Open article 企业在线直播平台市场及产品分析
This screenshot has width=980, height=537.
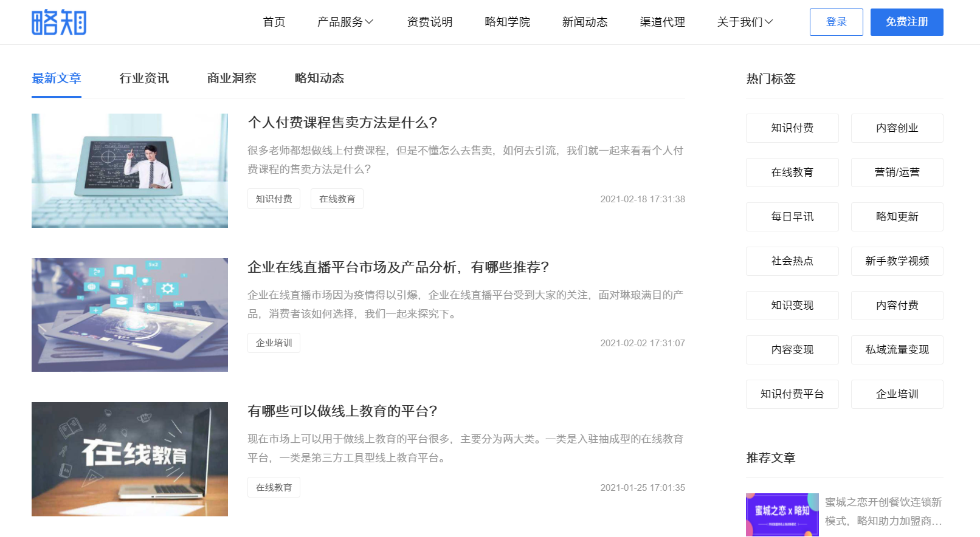398,267
